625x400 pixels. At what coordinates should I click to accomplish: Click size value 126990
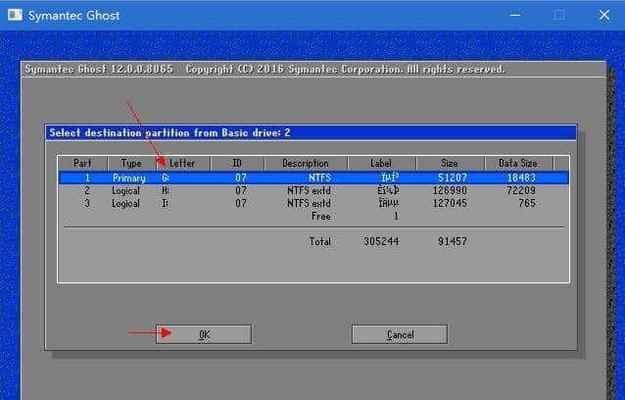(450, 190)
